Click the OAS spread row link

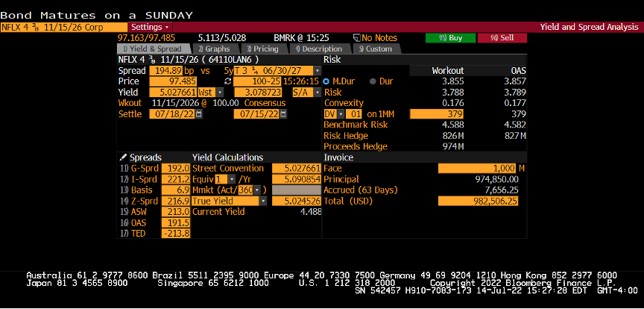pyautogui.click(x=133, y=222)
